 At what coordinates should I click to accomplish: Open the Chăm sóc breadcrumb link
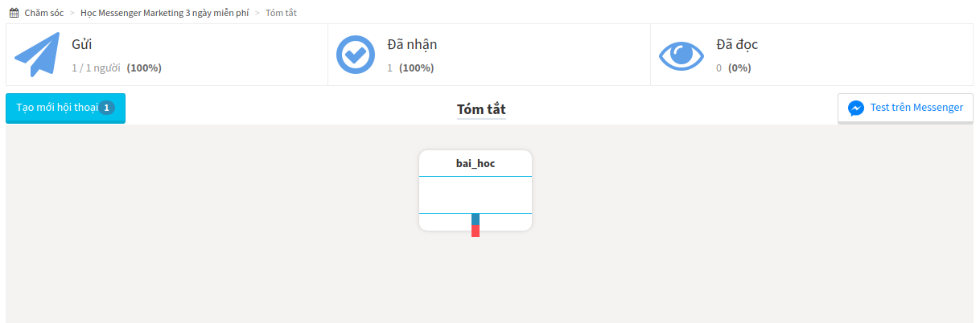click(44, 13)
